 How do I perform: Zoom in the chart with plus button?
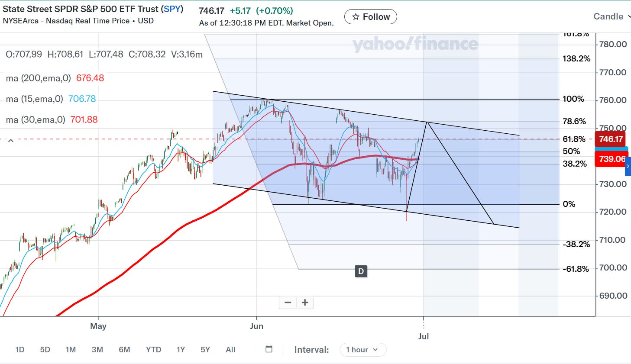(305, 303)
